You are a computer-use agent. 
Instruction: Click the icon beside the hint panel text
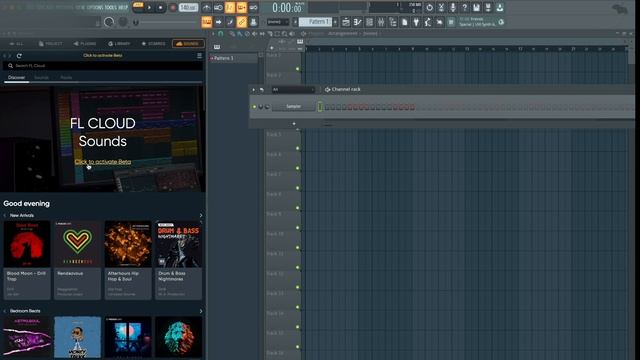(x=501, y=22)
